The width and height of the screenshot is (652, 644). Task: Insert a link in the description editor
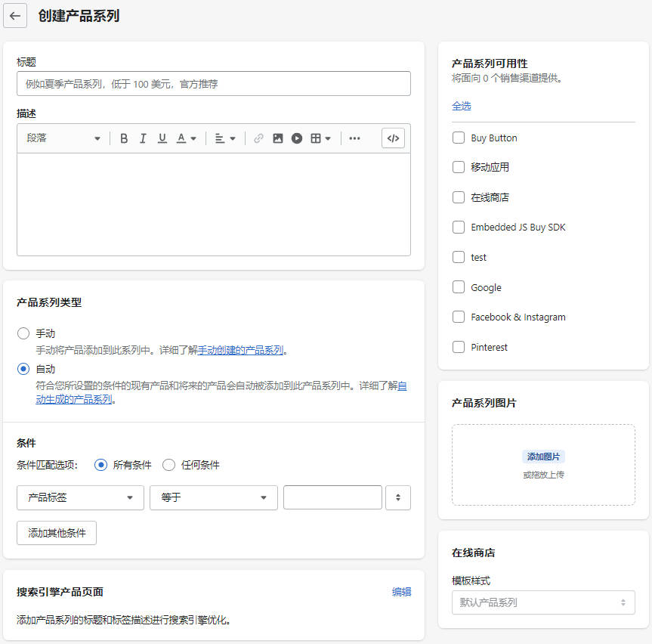pyautogui.click(x=259, y=138)
